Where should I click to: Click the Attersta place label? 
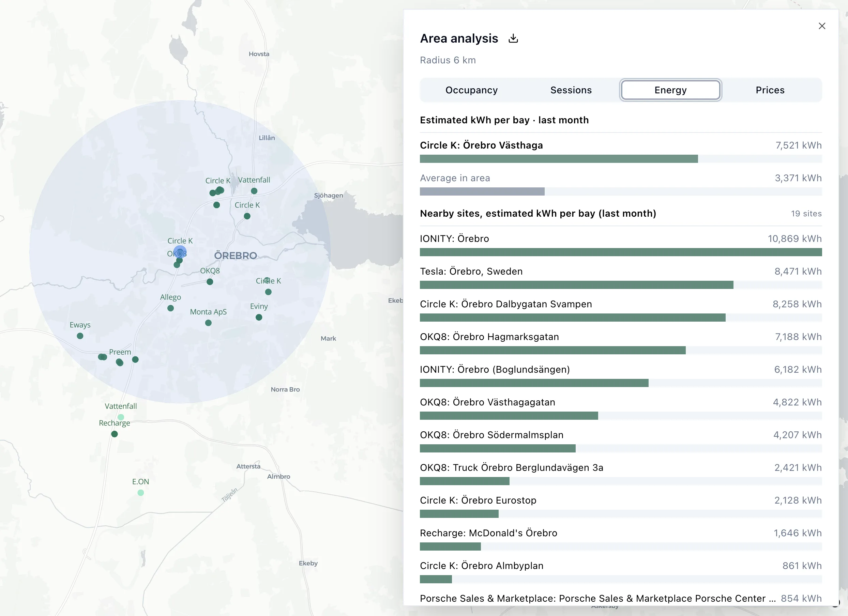pos(248,466)
